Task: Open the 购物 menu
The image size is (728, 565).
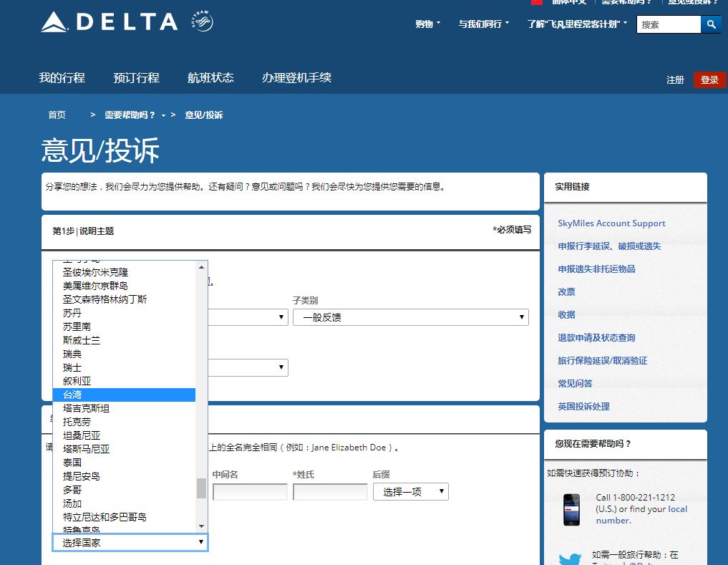Action: [x=427, y=24]
